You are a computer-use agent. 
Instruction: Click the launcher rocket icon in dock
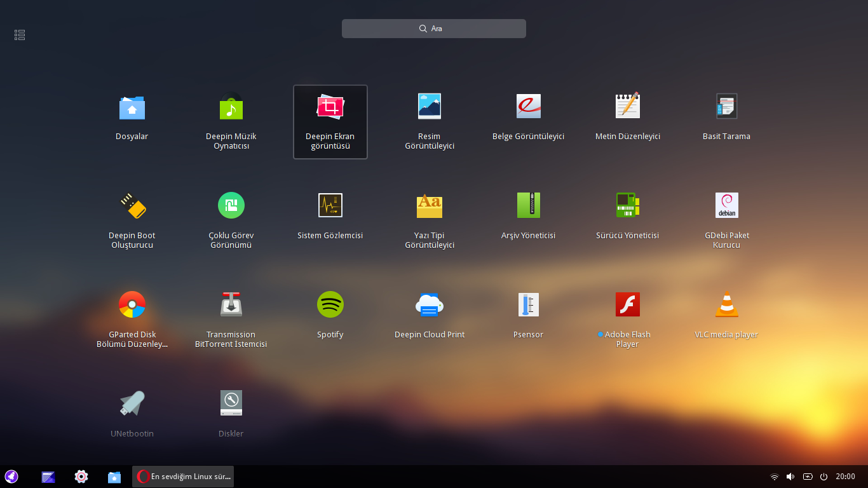coord(11,477)
